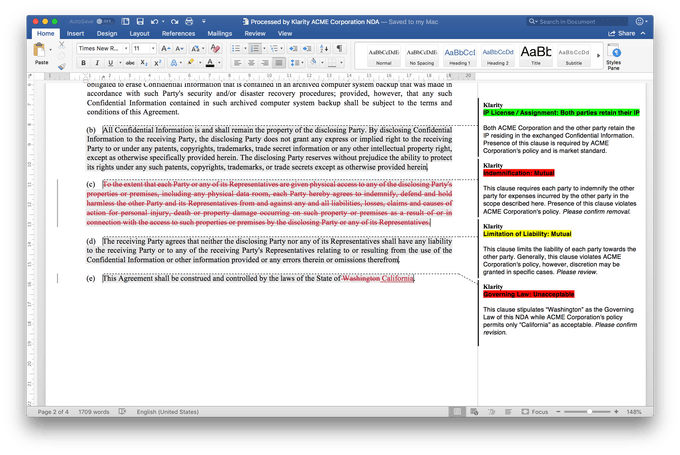Center align the paragraph
The width and height of the screenshot is (680, 455).
(x=251, y=63)
